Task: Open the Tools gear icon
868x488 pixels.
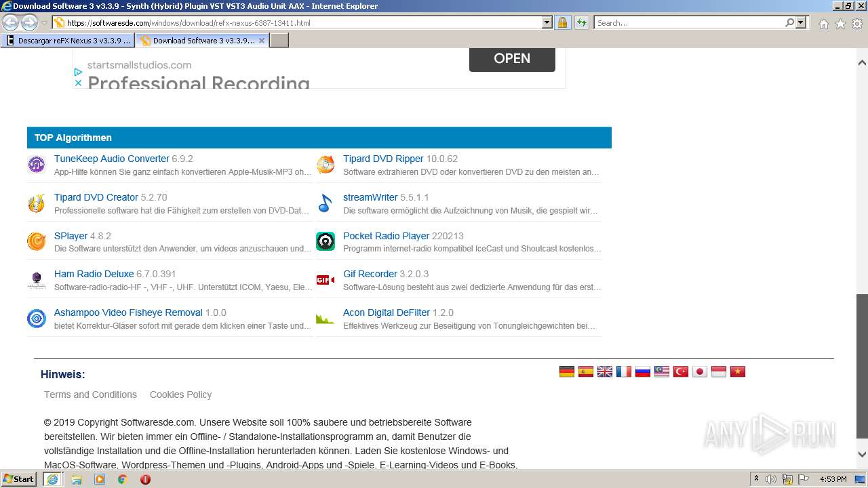Action: tap(857, 24)
